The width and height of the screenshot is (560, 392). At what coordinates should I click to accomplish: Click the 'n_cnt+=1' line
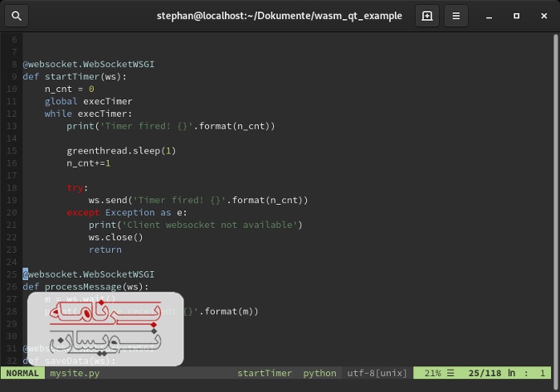88,163
